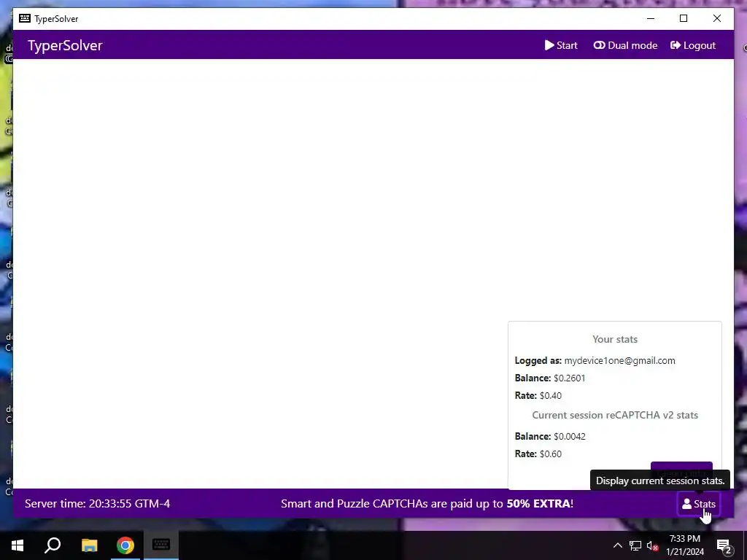
Task: Click the 'Your stats' heading
Action: tap(614, 339)
